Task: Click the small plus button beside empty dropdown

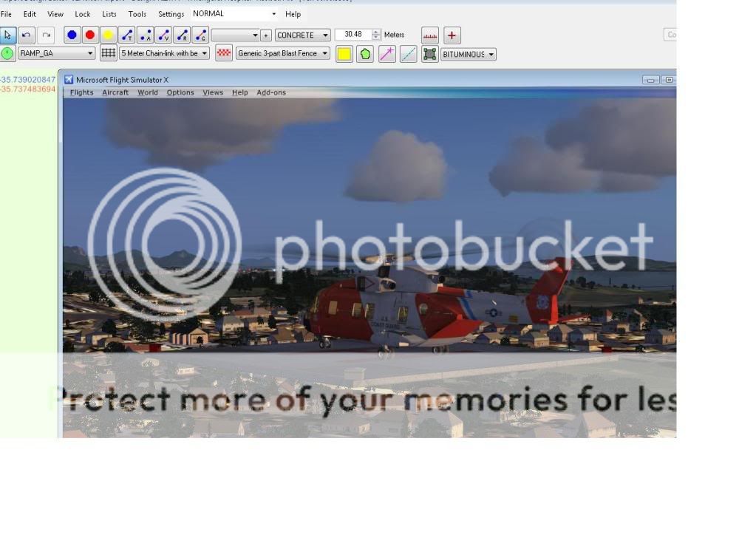Action: coord(266,35)
